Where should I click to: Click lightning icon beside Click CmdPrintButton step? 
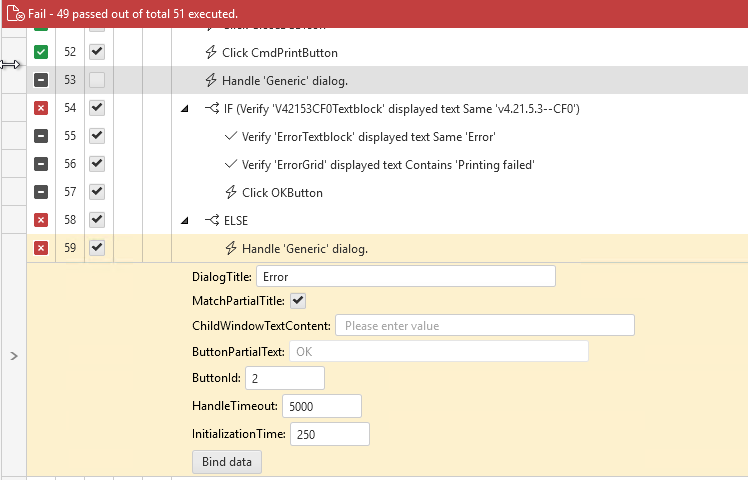pyautogui.click(x=211, y=52)
